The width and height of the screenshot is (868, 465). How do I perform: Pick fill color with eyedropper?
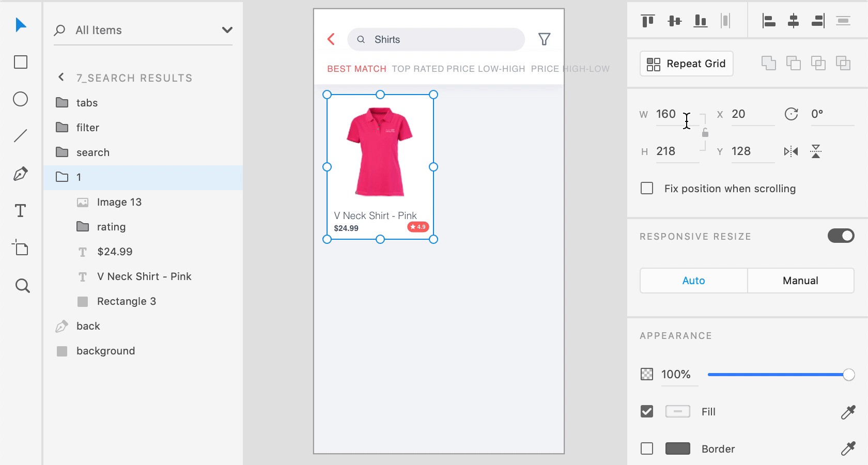tap(848, 412)
